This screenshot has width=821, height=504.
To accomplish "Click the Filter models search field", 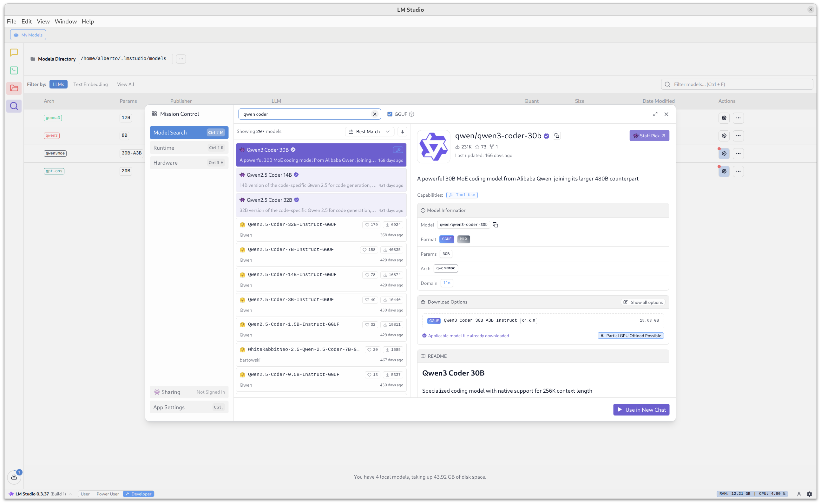I will pos(737,84).
